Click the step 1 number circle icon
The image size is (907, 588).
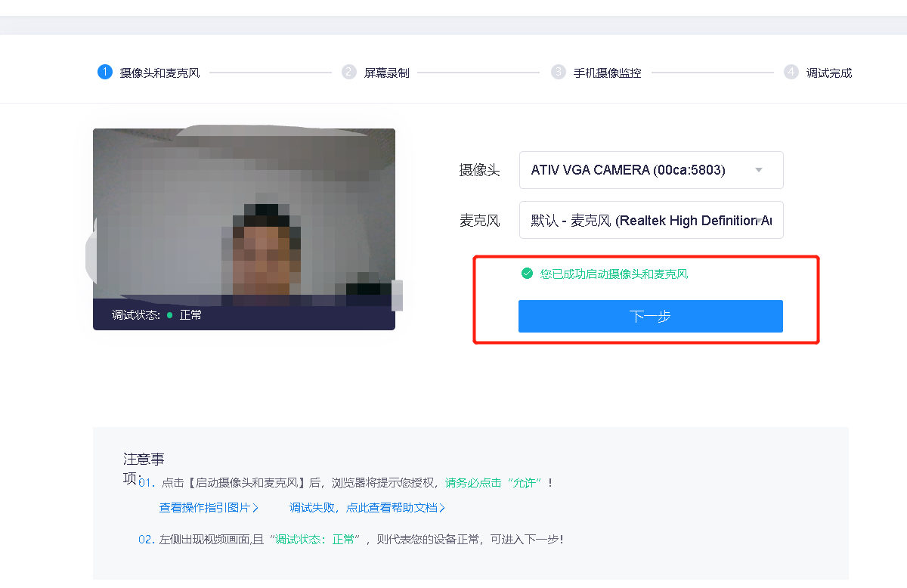104,73
